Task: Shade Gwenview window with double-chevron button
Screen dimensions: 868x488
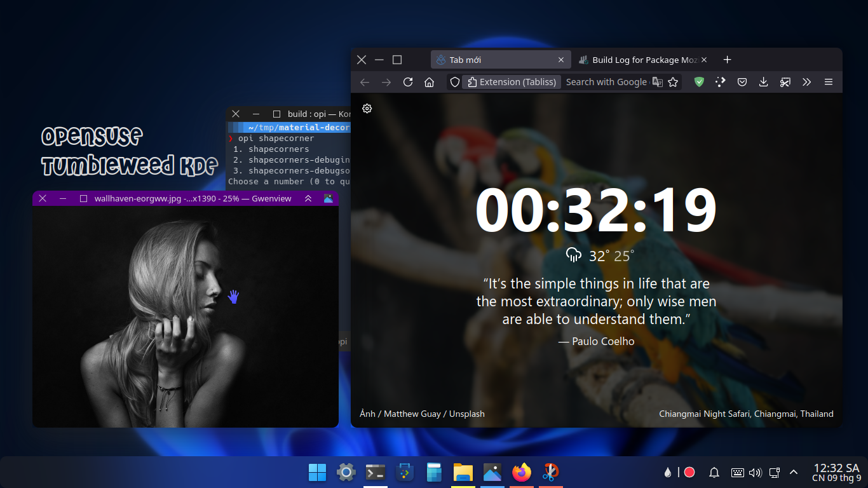Action: (x=308, y=198)
